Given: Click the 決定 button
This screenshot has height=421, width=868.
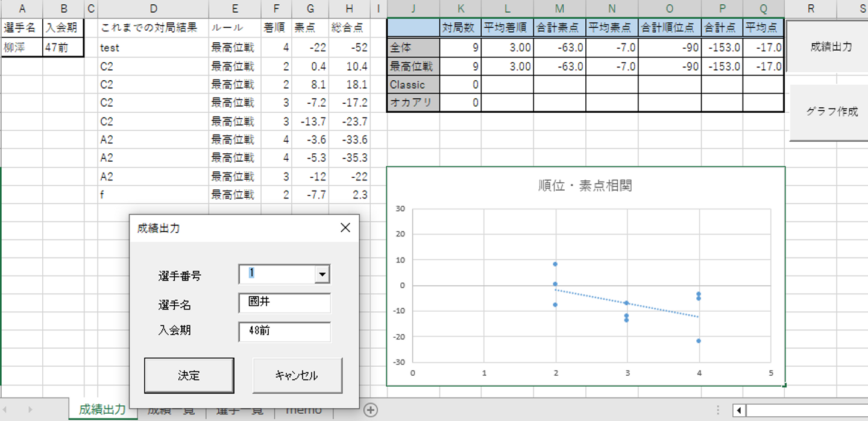Looking at the screenshot, I should [x=189, y=375].
